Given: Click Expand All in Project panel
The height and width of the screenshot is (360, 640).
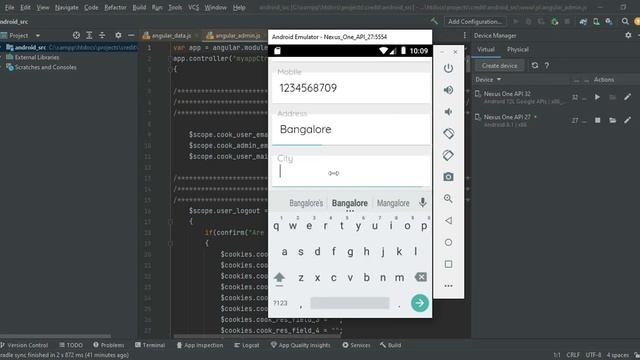Looking at the screenshot, I should point(89,36).
